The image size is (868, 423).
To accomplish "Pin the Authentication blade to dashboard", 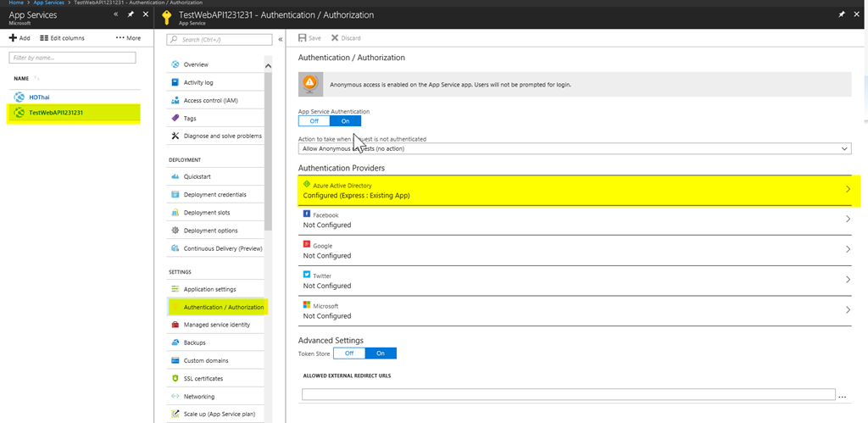I will click(842, 14).
